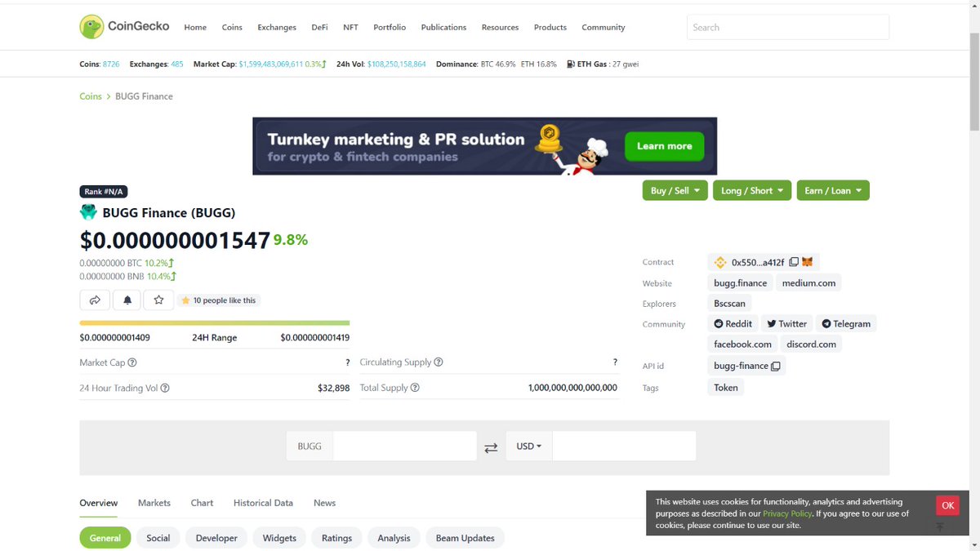Open the Resources menu
The image size is (980, 551).
coord(500,27)
